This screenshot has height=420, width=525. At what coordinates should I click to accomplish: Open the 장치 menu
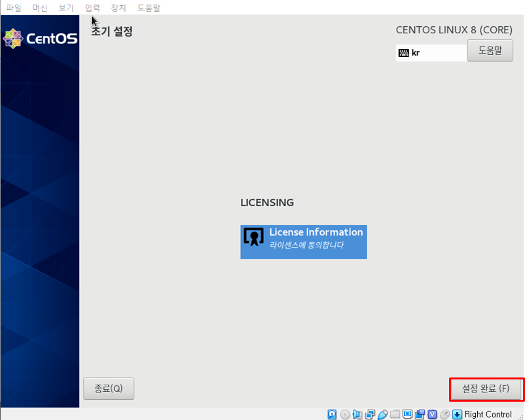tap(118, 8)
